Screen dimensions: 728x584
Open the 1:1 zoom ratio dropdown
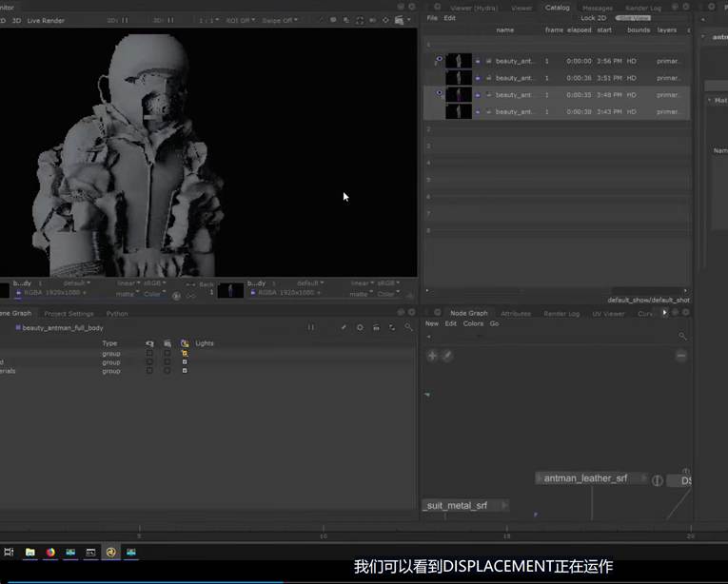click(207, 20)
